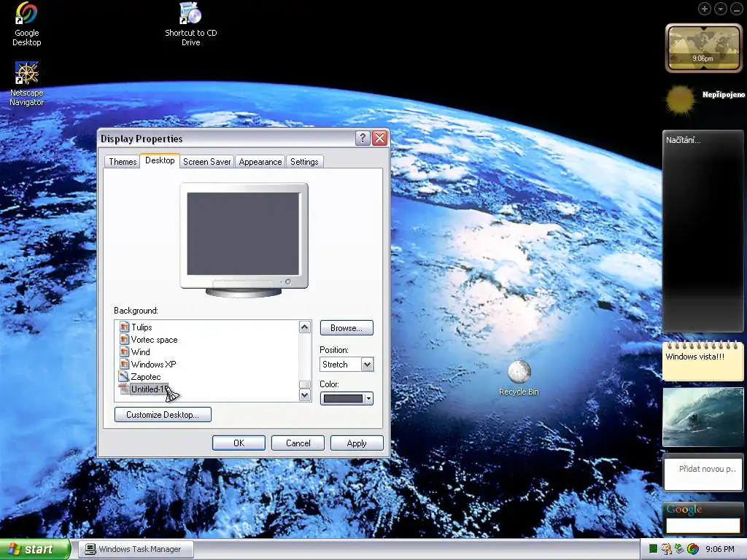Switch to the Appearance tab
Image resolution: width=747 pixels, height=560 pixels.
pyautogui.click(x=260, y=161)
